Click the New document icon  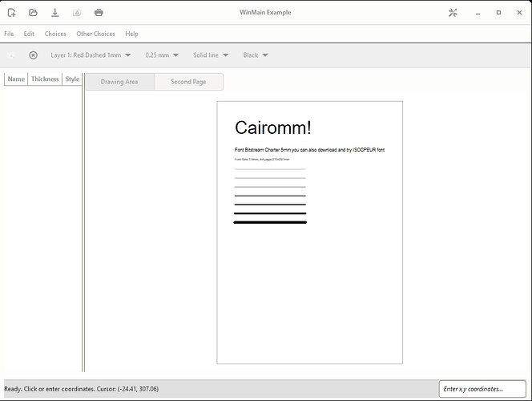point(11,13)
